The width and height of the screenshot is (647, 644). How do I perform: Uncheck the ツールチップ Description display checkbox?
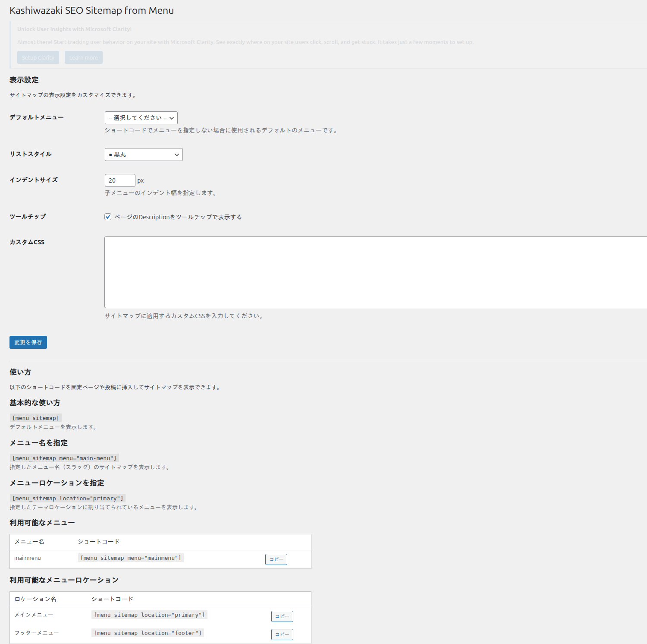click(x=107, y=217)
